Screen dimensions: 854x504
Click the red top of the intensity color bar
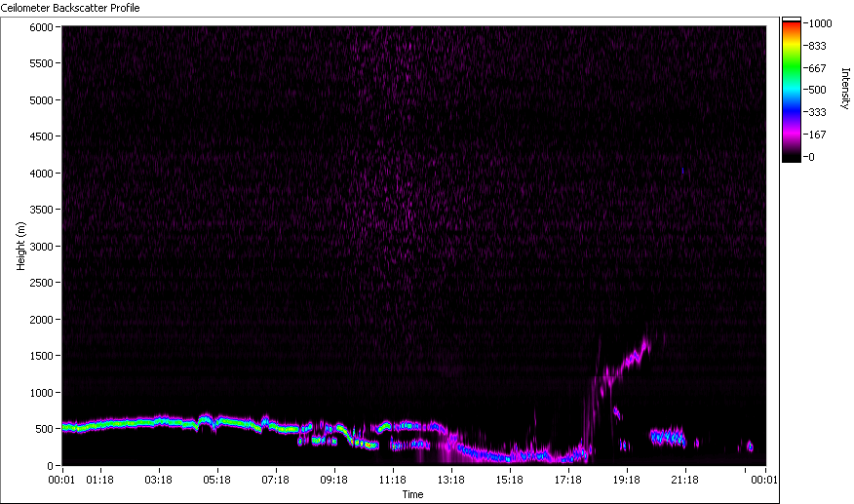point(792,27)
